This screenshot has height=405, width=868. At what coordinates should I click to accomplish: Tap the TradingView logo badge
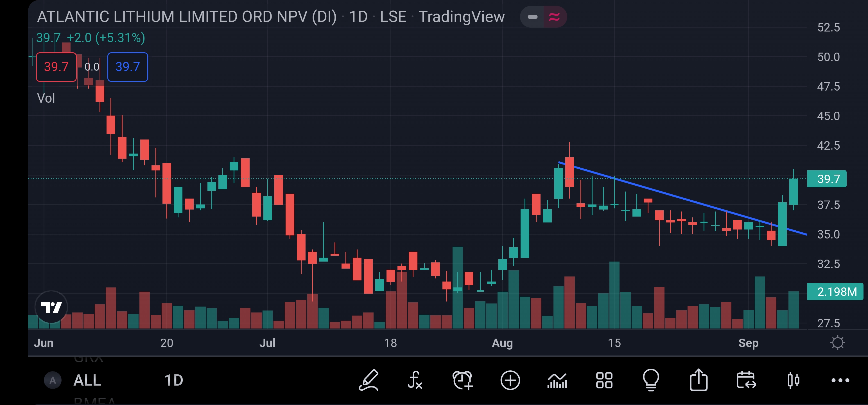(51, 307)
